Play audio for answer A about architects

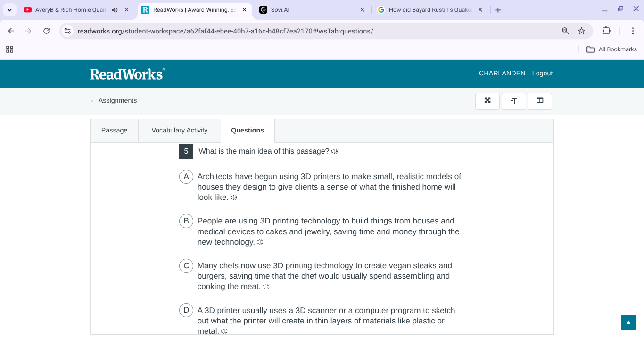(x=233, y=198)
